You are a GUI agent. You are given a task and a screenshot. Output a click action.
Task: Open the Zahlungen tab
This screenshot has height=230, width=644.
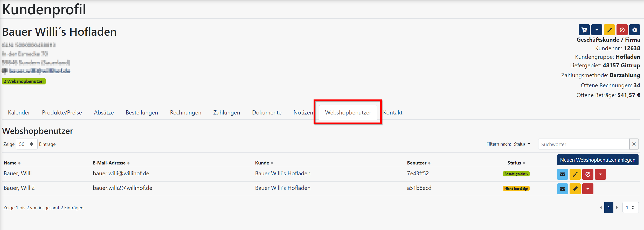[227, 112]
